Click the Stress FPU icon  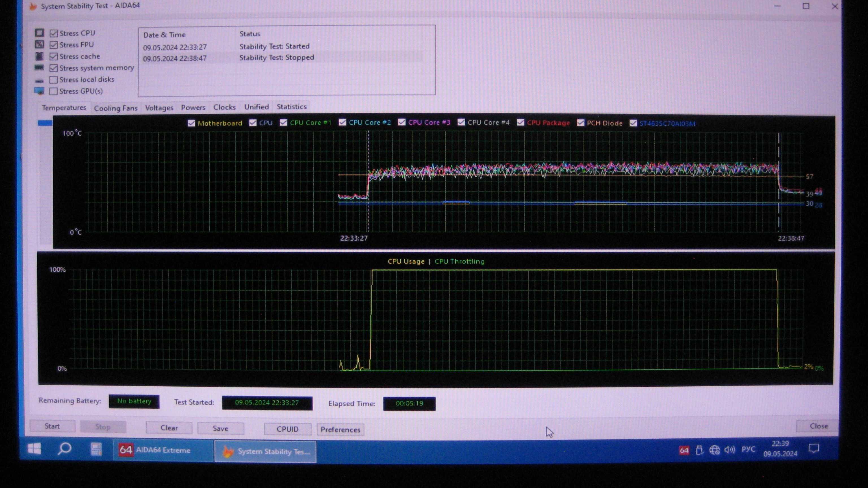(40, 44)
